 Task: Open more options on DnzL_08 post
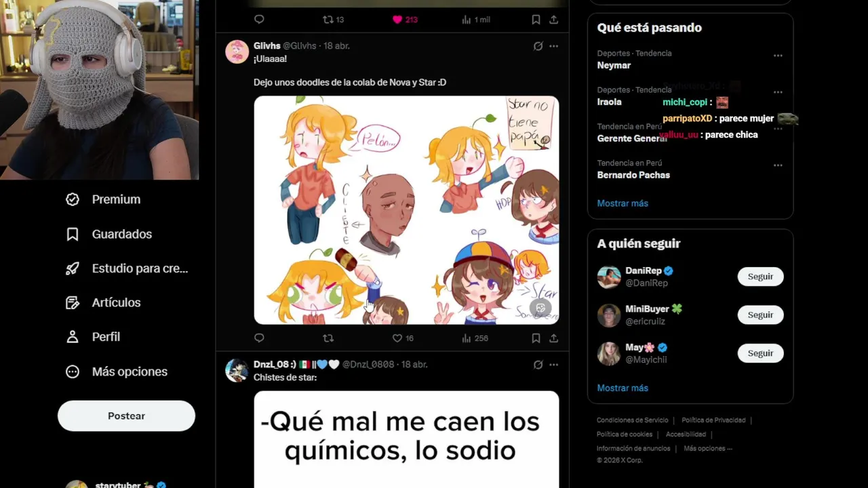[553, 365]
